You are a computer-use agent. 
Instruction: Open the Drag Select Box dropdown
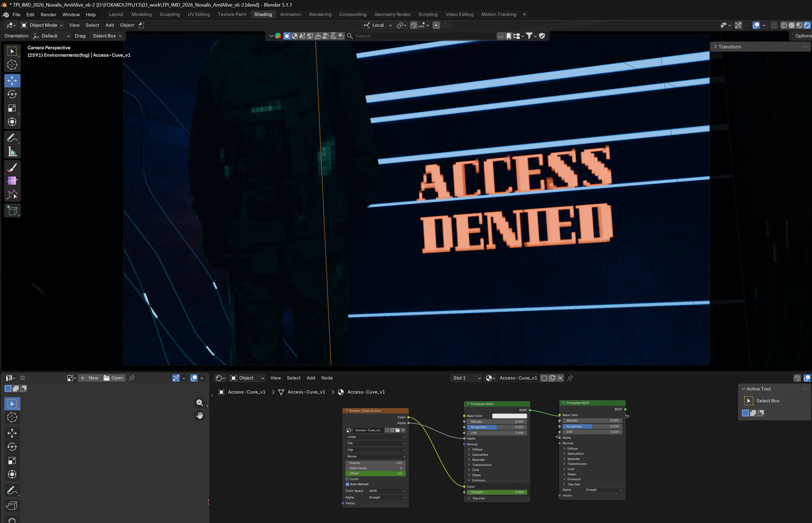pyautogui.click(x=107, y=36)
